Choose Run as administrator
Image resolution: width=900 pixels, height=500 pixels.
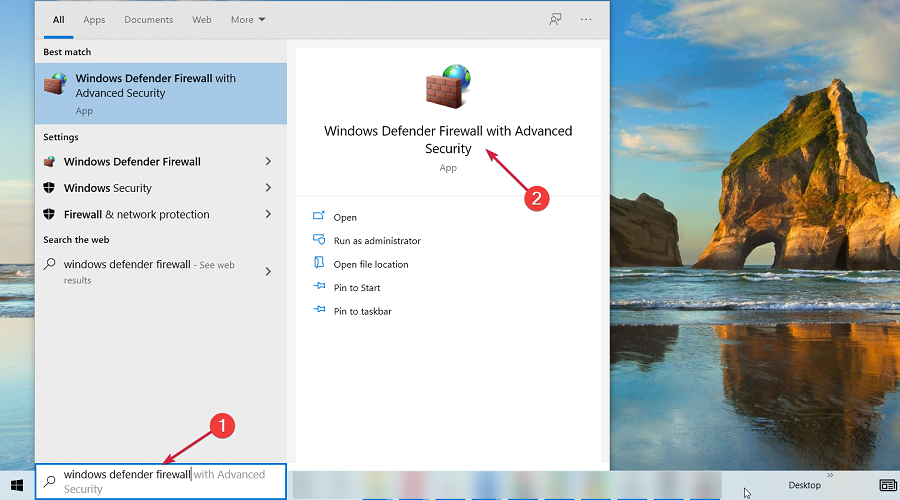(x=376, y=241)
